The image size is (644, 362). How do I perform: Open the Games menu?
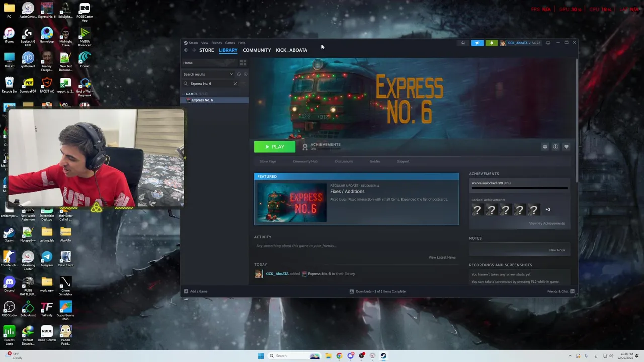(230, 43)
